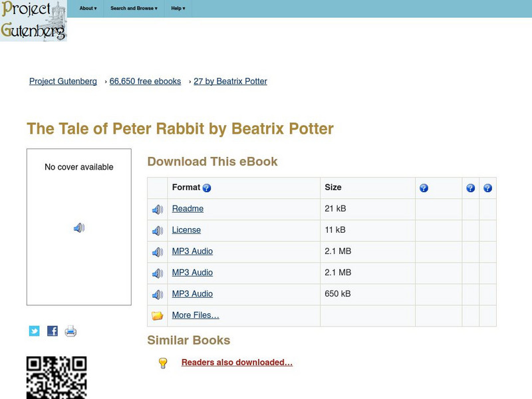Select the speaker icon next to License
Viewport: 532px width, 399px height.
158,230
